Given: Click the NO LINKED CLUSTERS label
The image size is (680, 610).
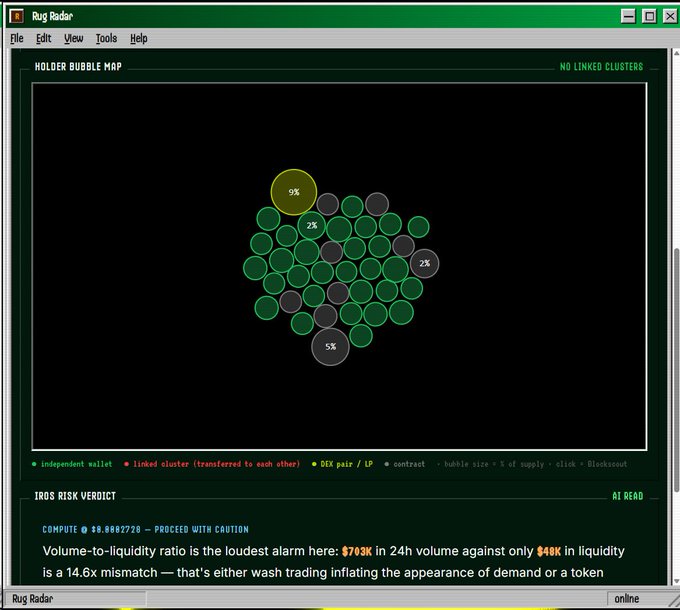Looking at the screenshot, I should [602, 67].
